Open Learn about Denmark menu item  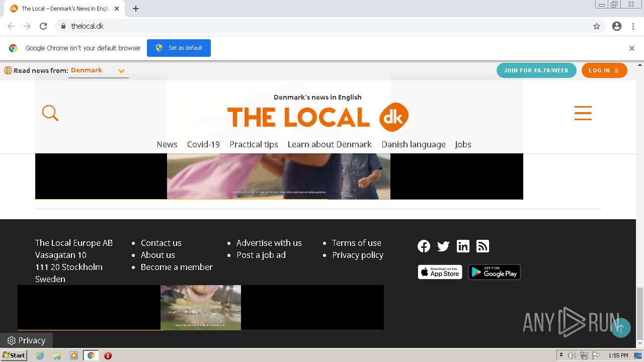[330, 144]
